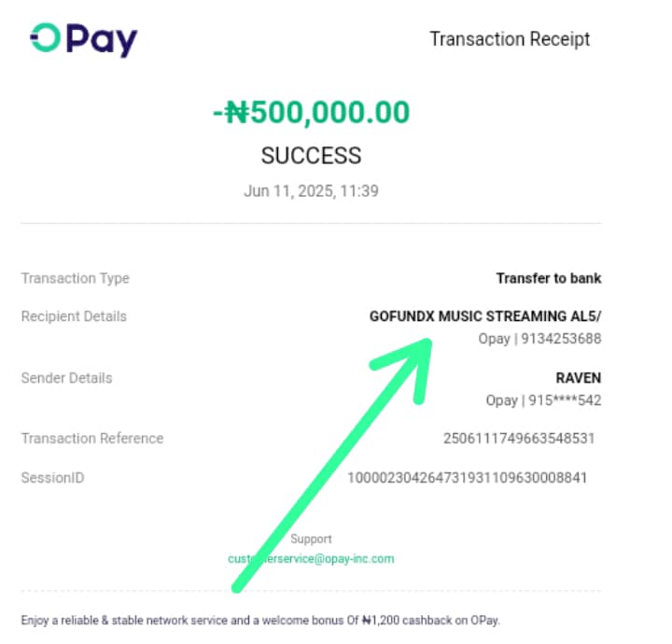Select recipient name GOFUNDX MUSIC STREAMING AL5/
This screenshot has width=672, height=644.
tap(485, 316)
